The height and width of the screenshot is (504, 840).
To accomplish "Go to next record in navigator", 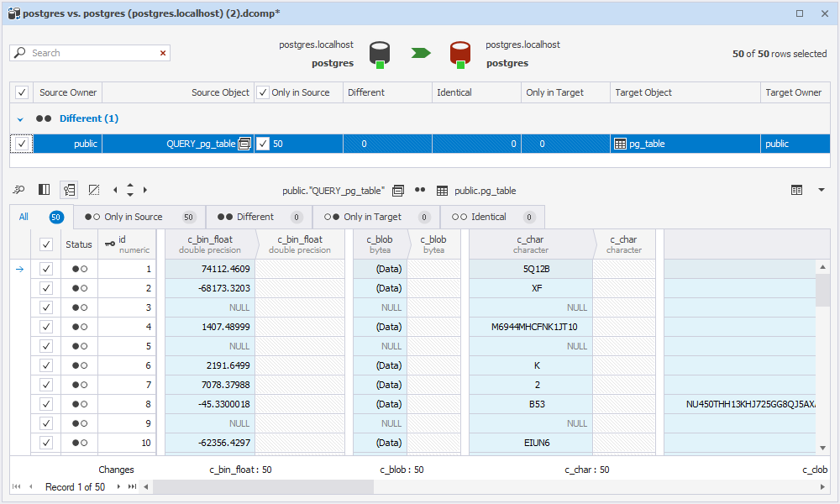I will click(x=118, y=487).
